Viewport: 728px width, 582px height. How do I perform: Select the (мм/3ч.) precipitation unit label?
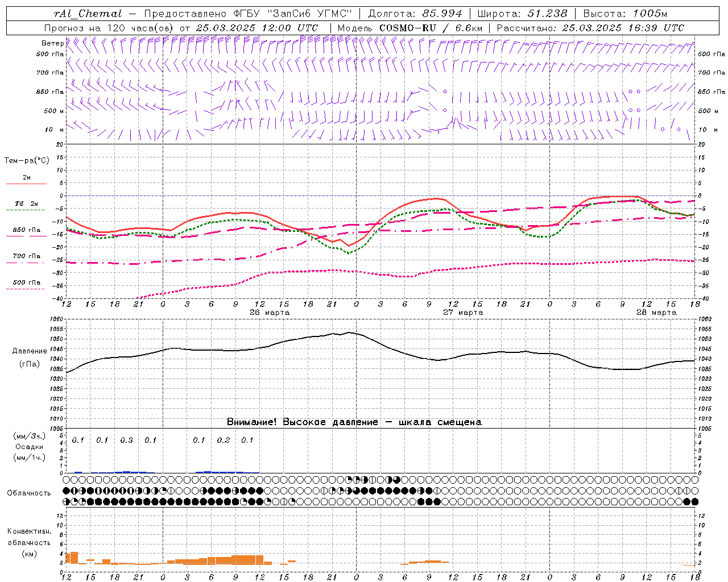29,436
